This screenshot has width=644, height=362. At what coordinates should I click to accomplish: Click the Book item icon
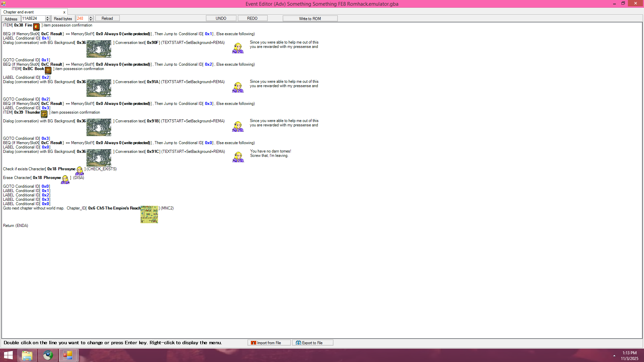click(x=48, y=70)
